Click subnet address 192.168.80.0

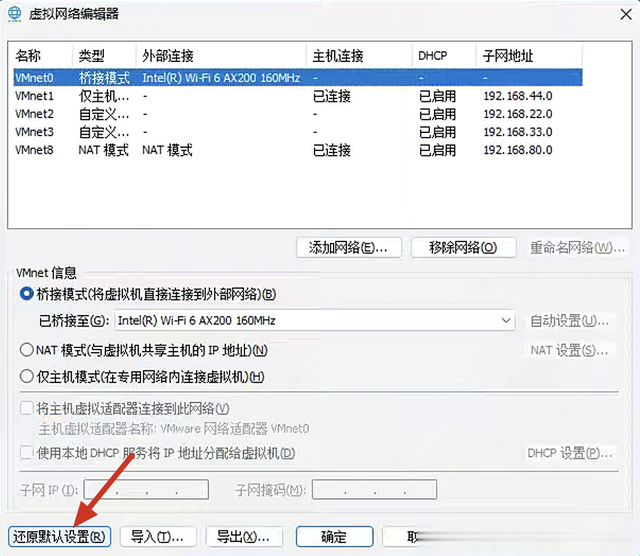click(x=518, y=150)
